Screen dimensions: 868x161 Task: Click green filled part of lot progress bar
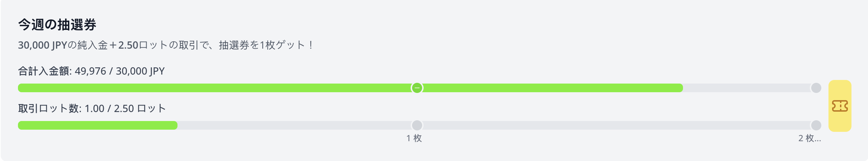pos(98,125)
